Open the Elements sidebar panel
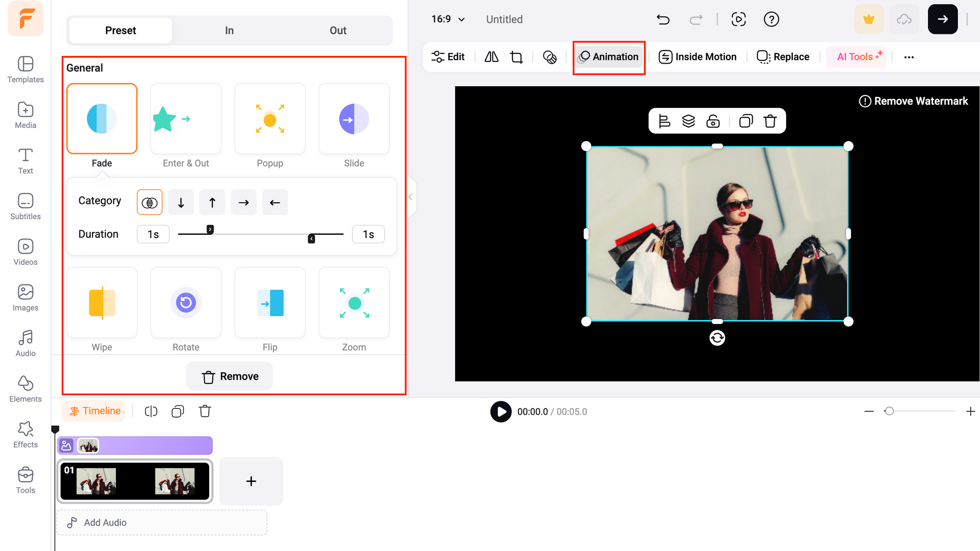This screenshot has width=980, height=551. click(x=25, y=389)
